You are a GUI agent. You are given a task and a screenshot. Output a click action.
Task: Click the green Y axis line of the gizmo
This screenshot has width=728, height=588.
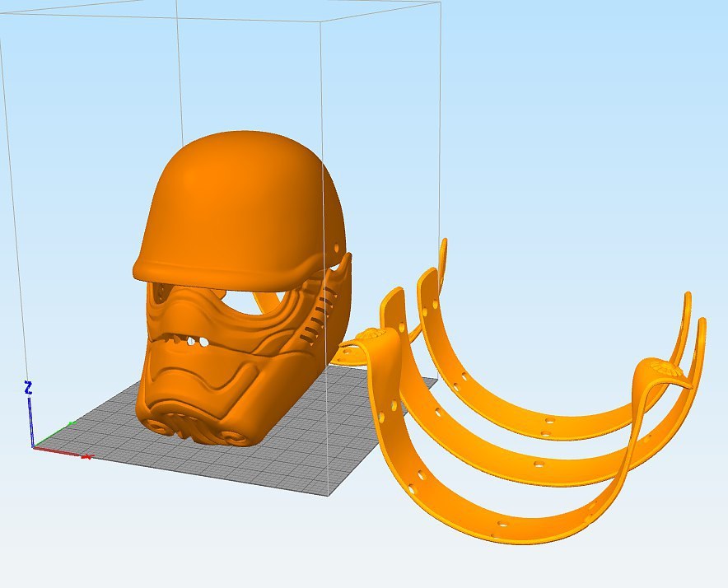tap(54, 434)
